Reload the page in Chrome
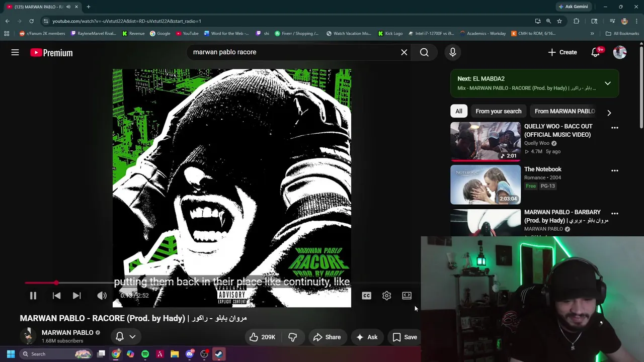Image resolution: width=644 pixels, height=362 pixels. (31, 21)
